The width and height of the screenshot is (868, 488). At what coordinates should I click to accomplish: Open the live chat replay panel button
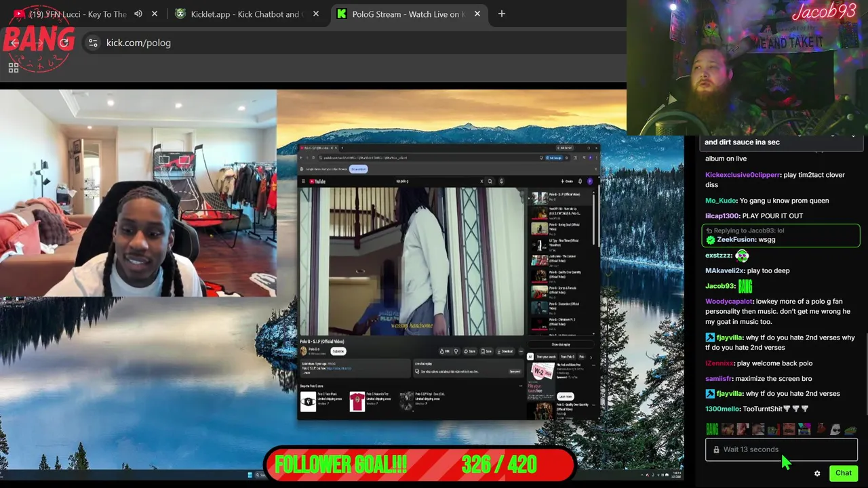pyautogui.click(x=515, y=371)
